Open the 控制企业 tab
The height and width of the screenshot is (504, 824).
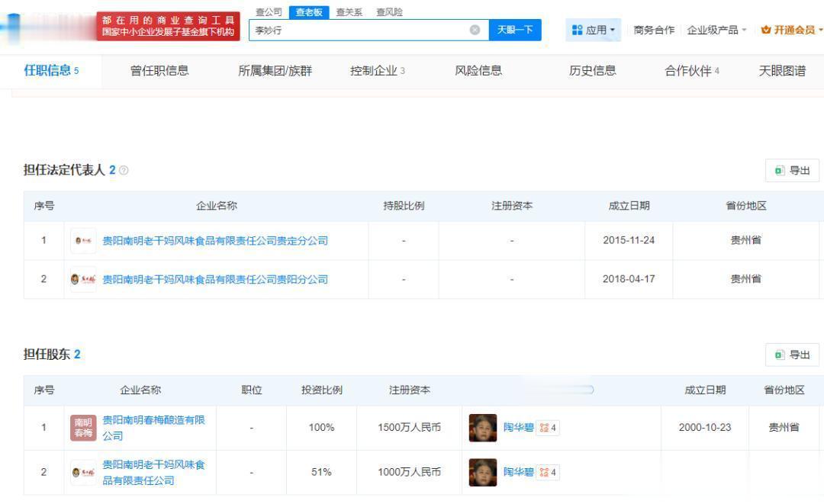[378, 70]
